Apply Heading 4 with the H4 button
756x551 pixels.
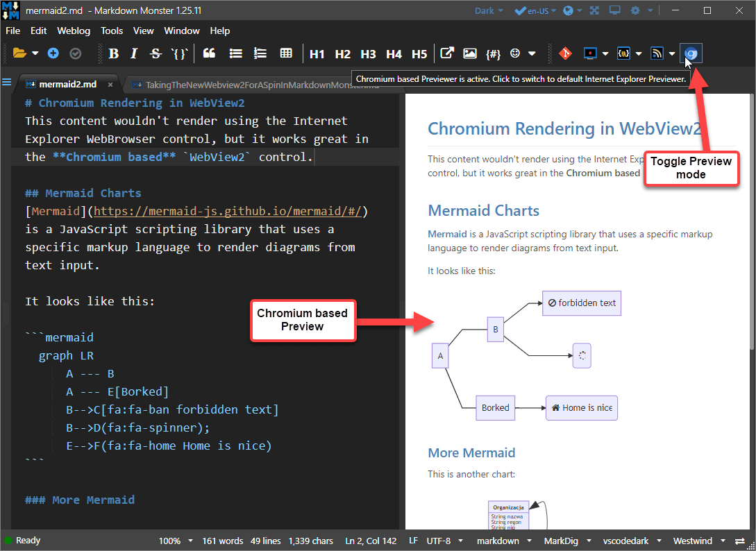pos(394,54)
